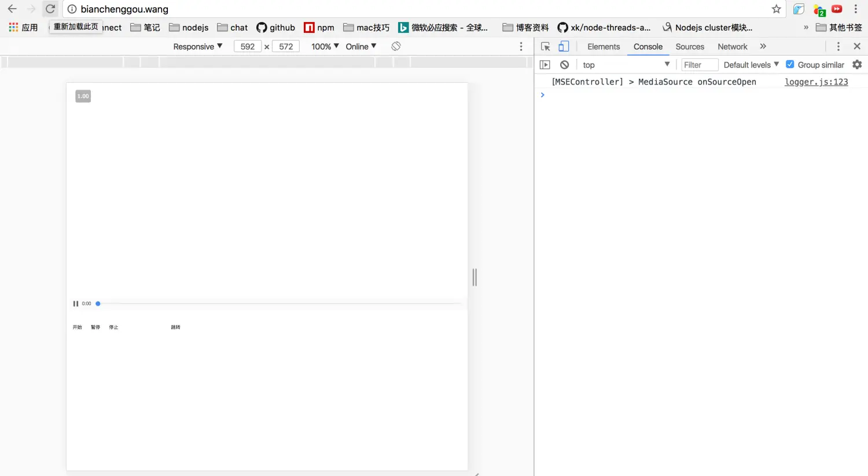Open the github bookmark
This screenshot has height=476, width=868.
[275, 27]
